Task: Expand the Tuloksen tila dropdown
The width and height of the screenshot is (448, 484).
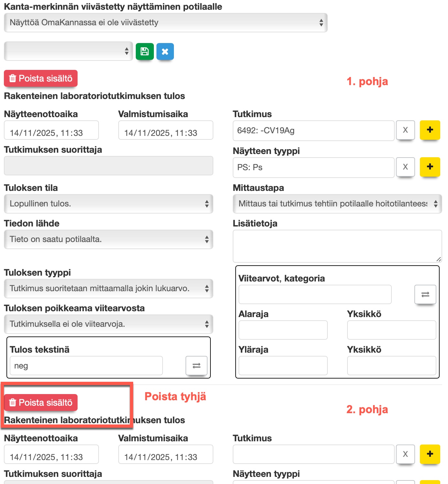Action: click(x=108, y=204)
